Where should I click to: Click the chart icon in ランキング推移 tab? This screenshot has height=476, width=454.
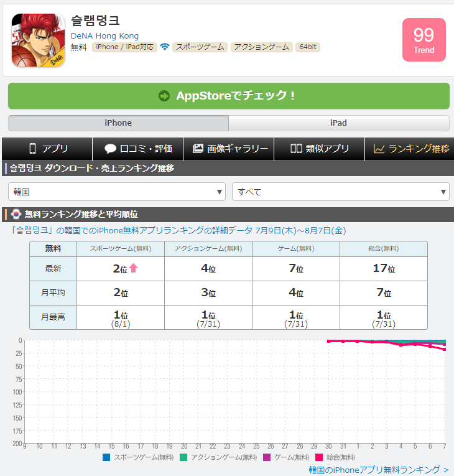coord(379,149)
